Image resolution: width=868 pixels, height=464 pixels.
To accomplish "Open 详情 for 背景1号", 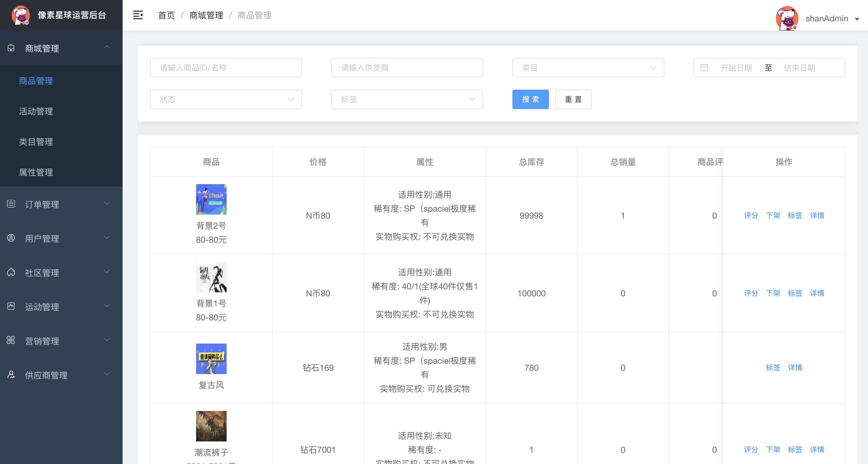I will [x=817, y=293].
